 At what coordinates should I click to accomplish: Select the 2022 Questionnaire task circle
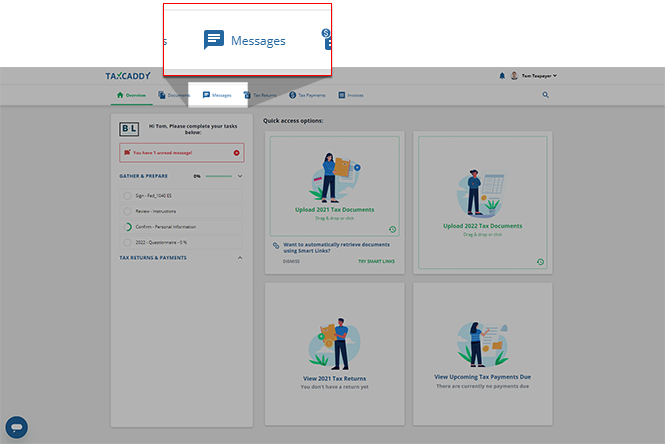[127, 242]
